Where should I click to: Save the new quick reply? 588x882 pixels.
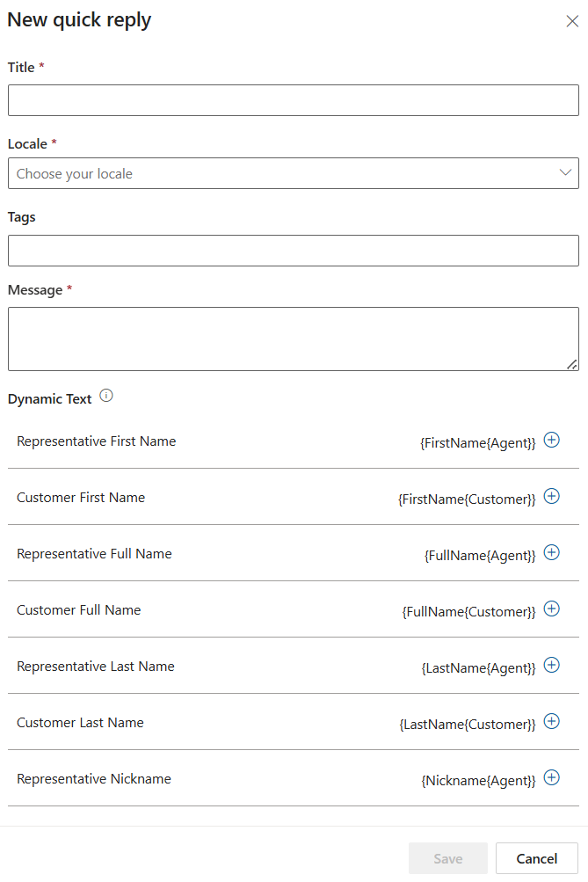click(x=448, y=858)
